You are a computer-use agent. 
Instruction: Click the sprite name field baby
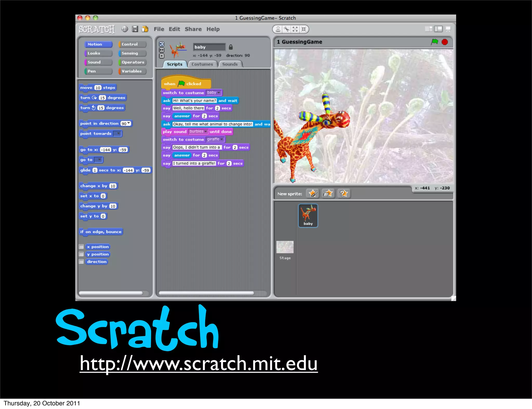pos(209,47)
